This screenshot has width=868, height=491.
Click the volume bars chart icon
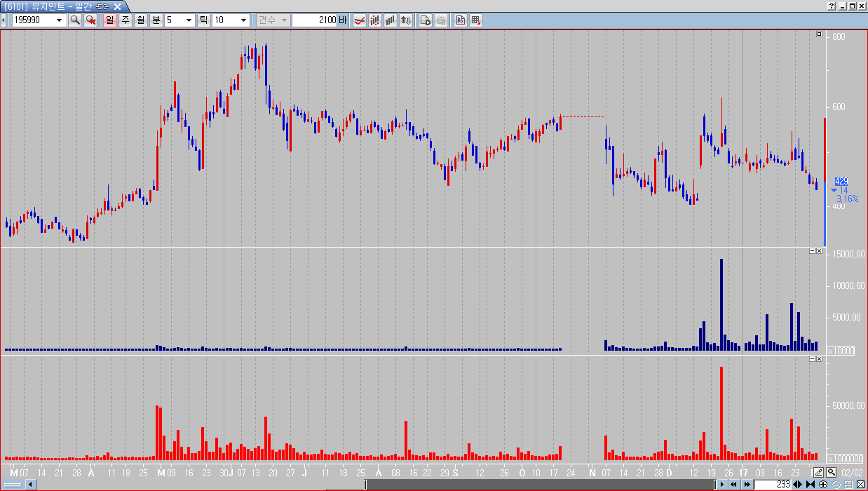[x=391, y=20]
